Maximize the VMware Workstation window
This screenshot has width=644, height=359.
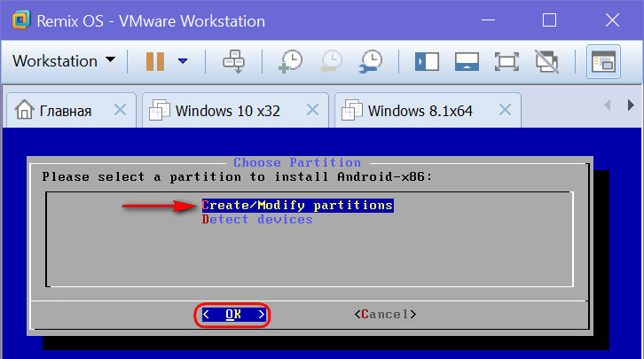tap(550, 20)
